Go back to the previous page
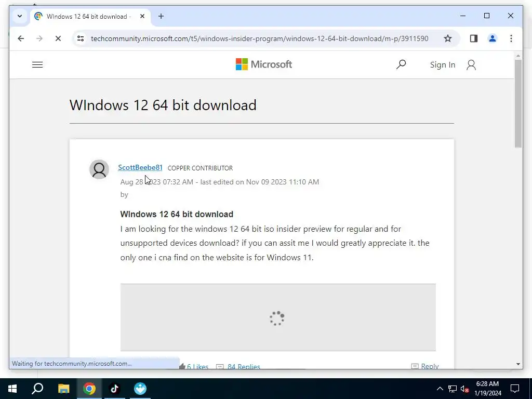This screenshot has height=399, width=532. [21, 38]
